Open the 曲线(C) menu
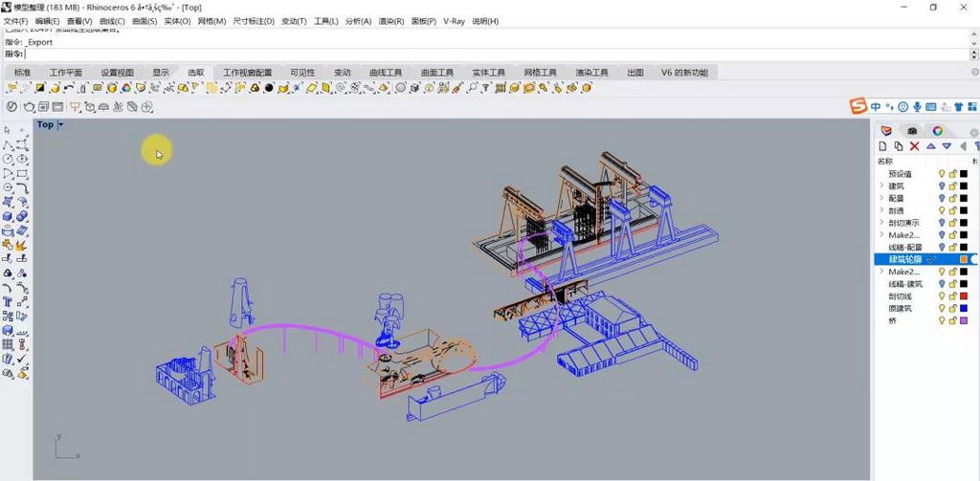The width and height of the screenshot is (980, 481). pos(112,21)
